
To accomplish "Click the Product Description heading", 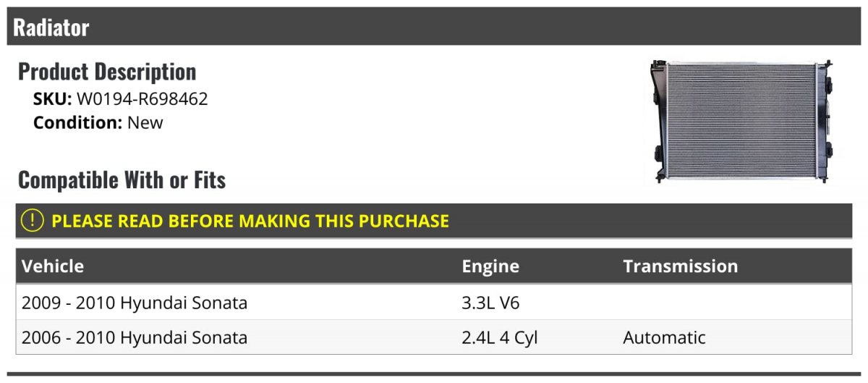I will tap(107, 72).
